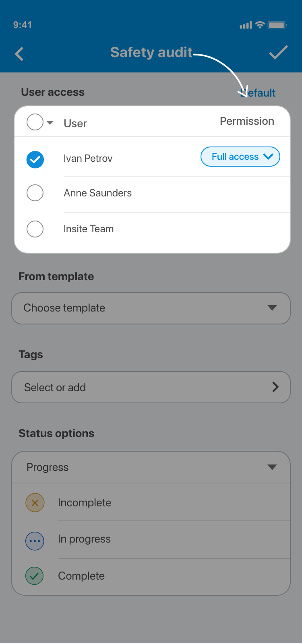This screenshot has height=644, width=302.
Task: Select the blue In progress status icon
Action: coord(35,541)
